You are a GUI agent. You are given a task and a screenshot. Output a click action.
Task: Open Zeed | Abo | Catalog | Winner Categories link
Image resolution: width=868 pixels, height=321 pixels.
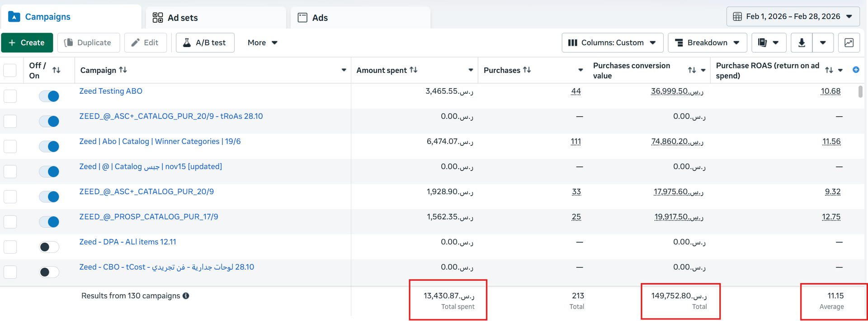click(160, 141)
